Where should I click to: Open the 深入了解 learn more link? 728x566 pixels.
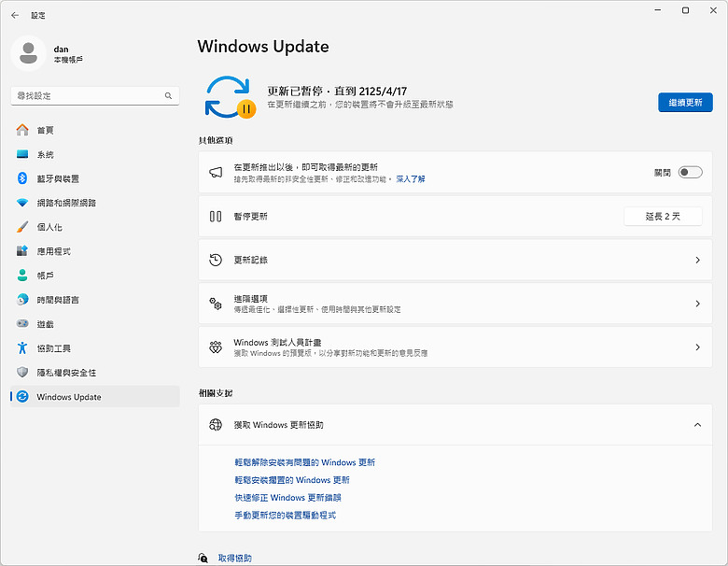click(x=411, y=179)
